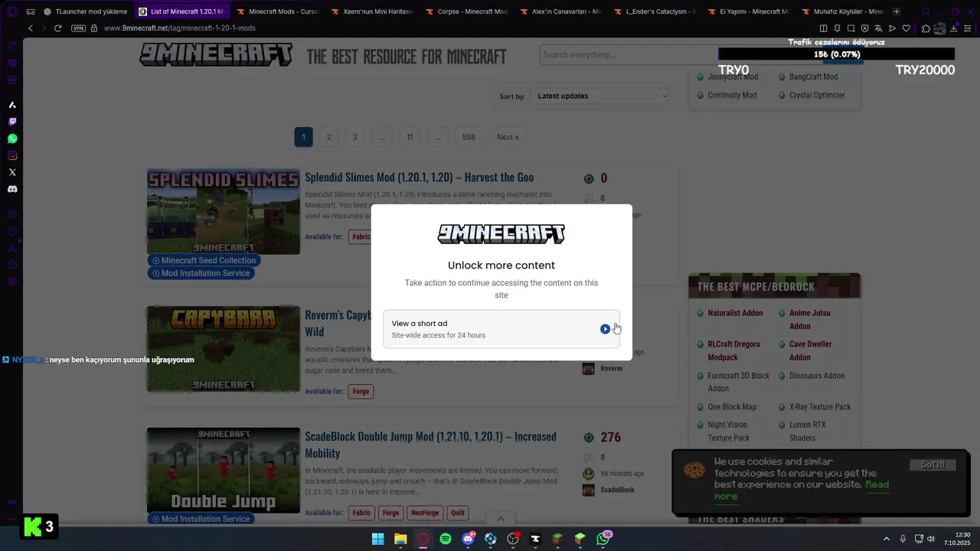Open Instagram in the browser sidebar

12,155
